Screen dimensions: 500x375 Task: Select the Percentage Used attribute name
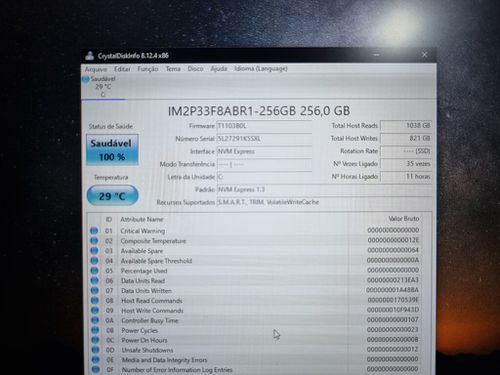[144, 271]
